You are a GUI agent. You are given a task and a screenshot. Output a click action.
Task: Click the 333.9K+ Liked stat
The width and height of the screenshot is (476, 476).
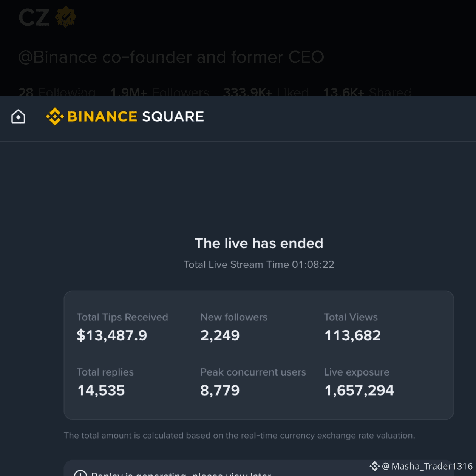tap(266, 92)
